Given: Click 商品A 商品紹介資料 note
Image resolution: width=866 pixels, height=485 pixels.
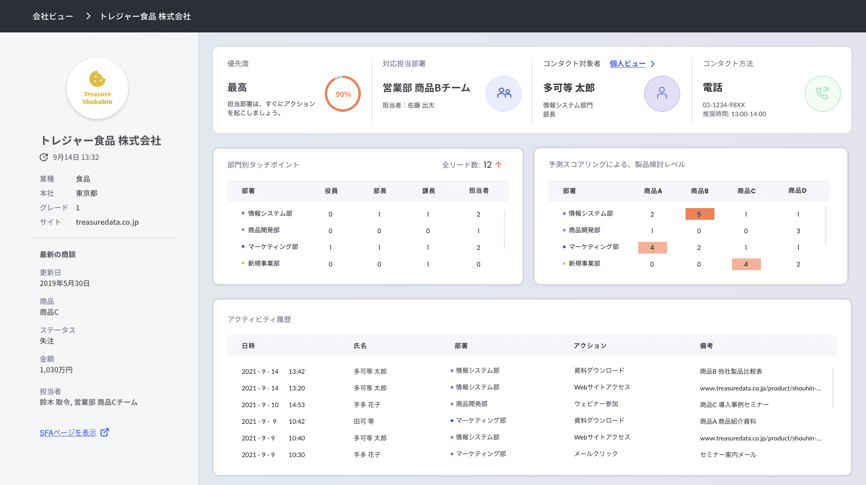Looking at the screenshot, I should [727, 421].
